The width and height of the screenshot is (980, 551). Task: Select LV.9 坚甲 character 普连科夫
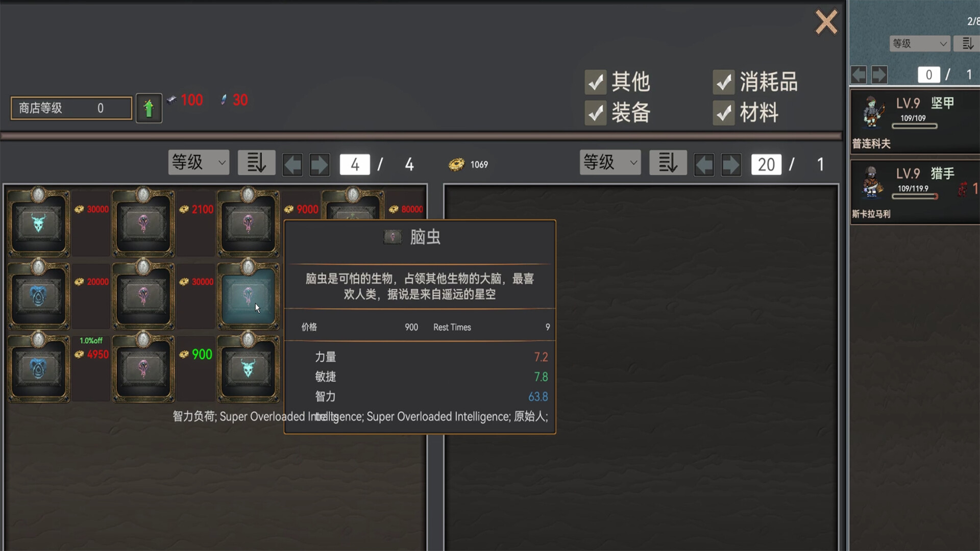[915, 121]
